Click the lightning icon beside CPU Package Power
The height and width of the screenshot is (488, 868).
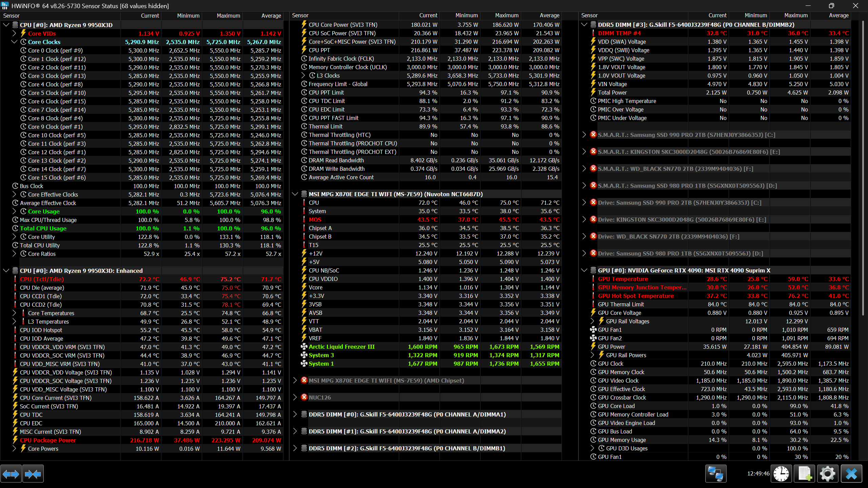(x=15, y=440)
